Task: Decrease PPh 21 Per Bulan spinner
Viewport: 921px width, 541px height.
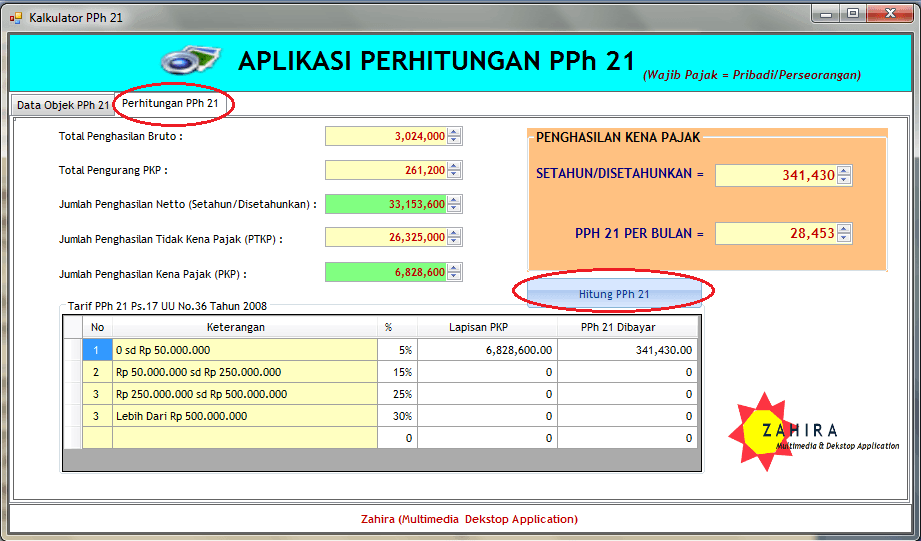Action: (844, 238)
